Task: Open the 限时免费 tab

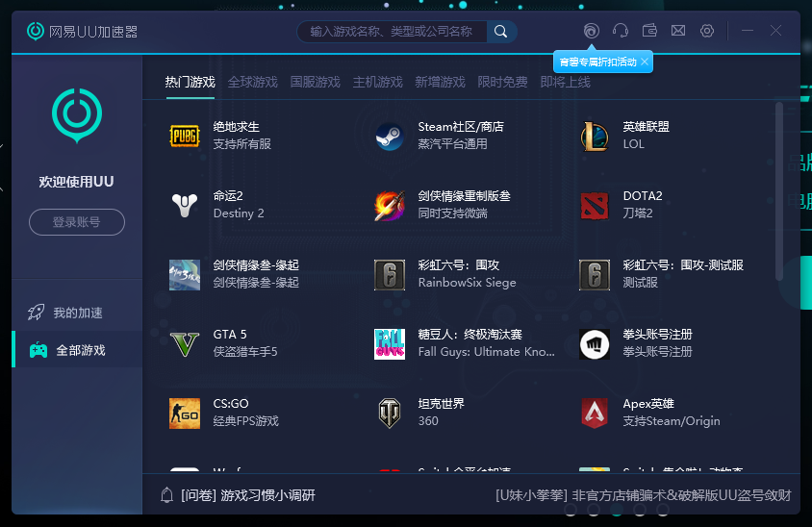Action: [502, 82]
